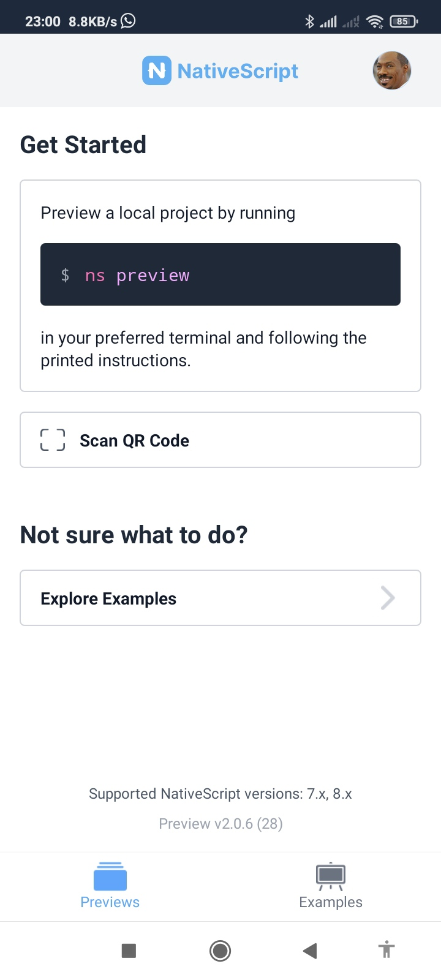The height and width of the screenshot is (980, 441).
Task: Open the user profile avatar
Action: click(391, 70)
